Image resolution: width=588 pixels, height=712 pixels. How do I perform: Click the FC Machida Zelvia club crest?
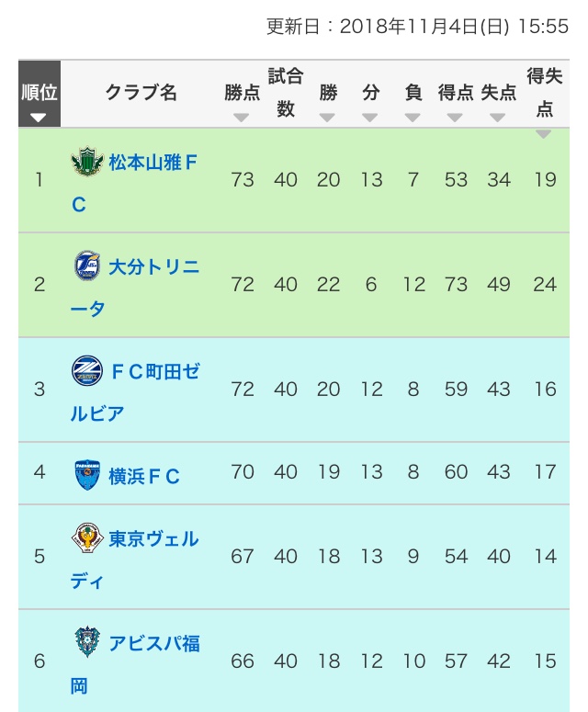(x=87, y=371)
